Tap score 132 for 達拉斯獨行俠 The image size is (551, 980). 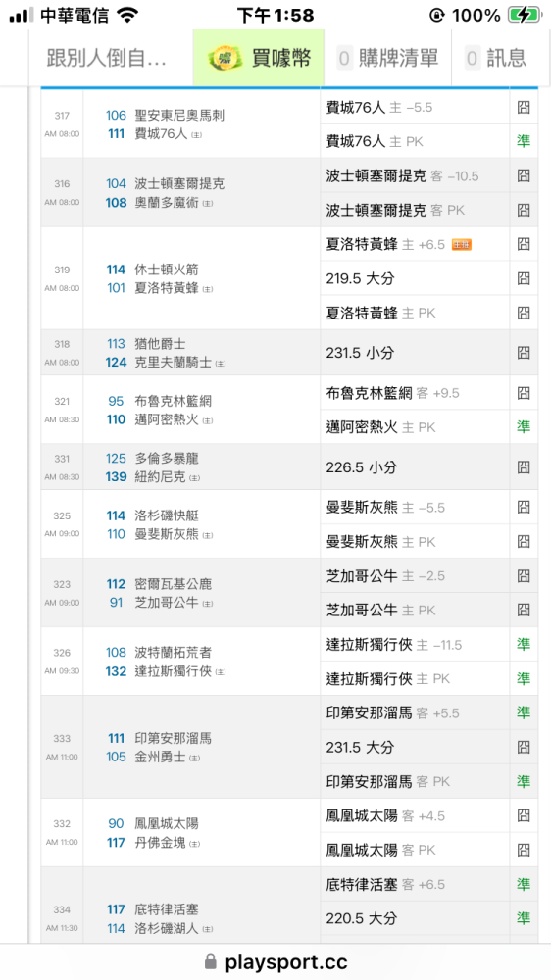pyautogui.click(x=116, y=672)
